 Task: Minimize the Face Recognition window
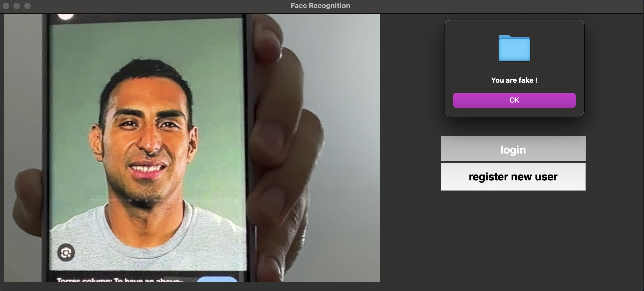(17, 6)
